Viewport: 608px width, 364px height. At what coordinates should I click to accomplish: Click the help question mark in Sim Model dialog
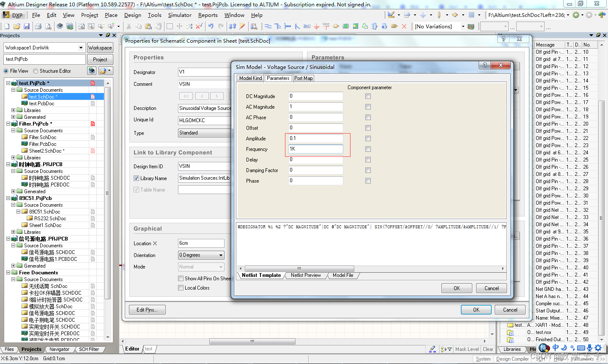485,65
